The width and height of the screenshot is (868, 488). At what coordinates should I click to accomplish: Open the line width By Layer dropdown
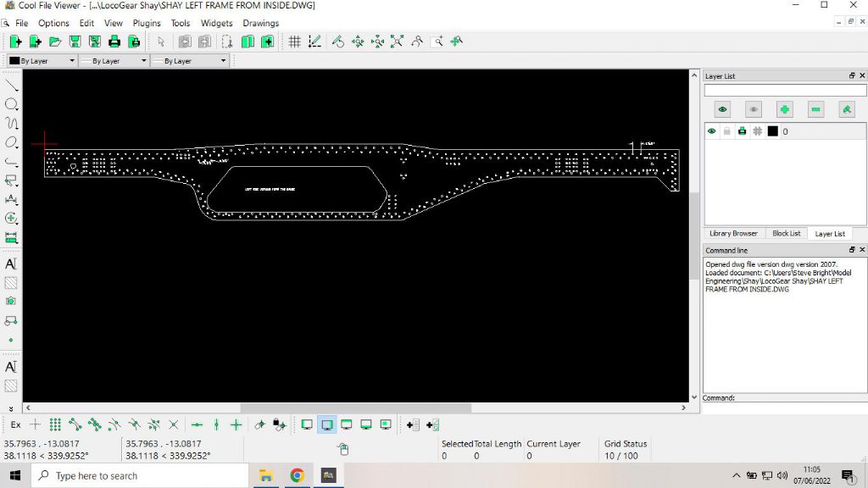114,61
